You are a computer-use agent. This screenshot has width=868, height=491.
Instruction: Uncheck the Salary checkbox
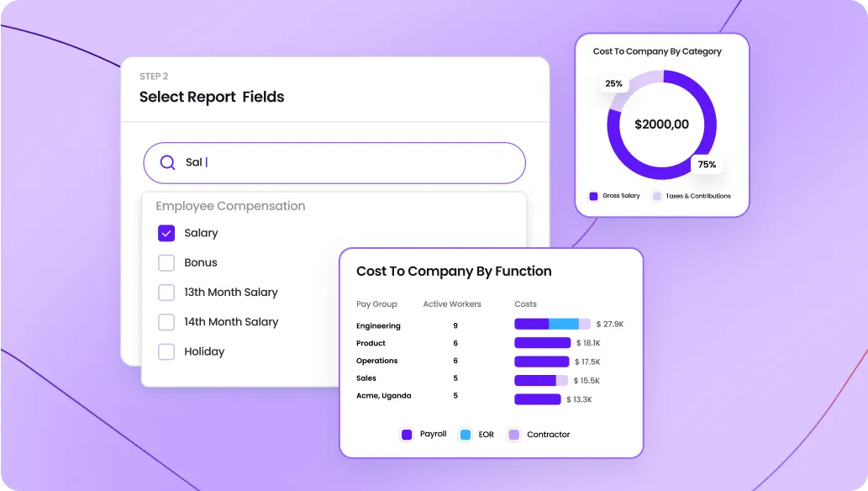(166, 233)
